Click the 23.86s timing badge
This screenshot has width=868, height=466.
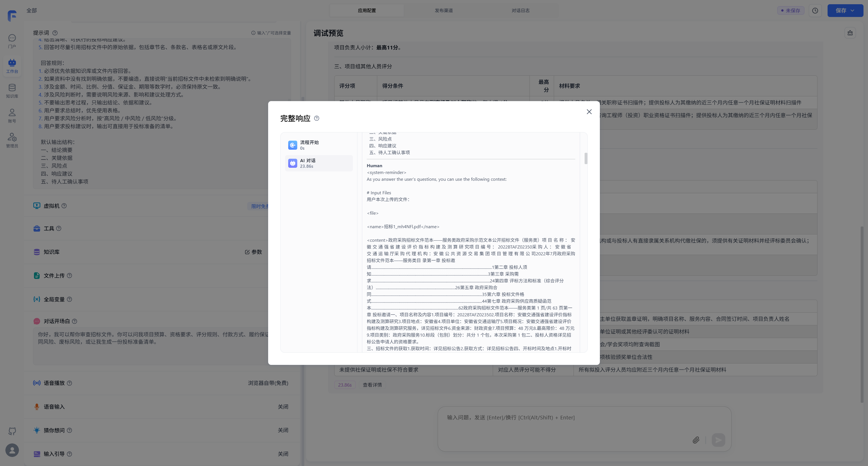point(345,385)
